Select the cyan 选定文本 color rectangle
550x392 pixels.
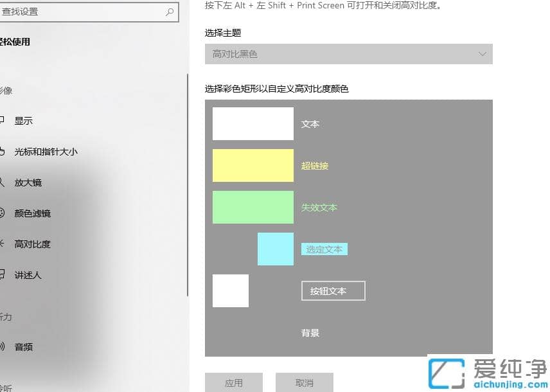coord(275,249)
